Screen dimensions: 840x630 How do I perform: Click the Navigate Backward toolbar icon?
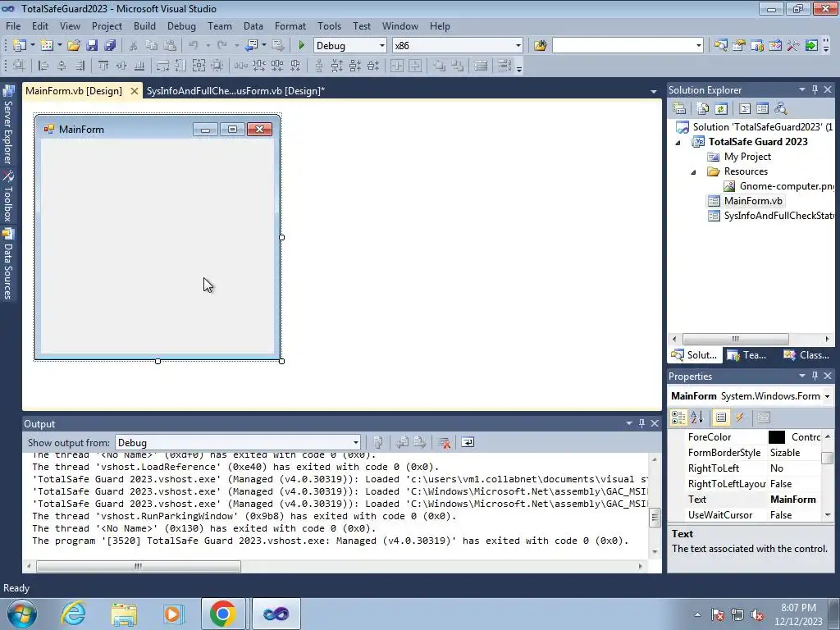[x=251, y=46]
